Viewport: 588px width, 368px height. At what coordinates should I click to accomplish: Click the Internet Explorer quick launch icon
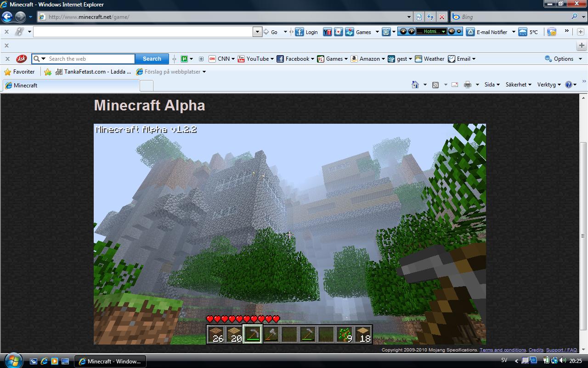pos(44,361)
